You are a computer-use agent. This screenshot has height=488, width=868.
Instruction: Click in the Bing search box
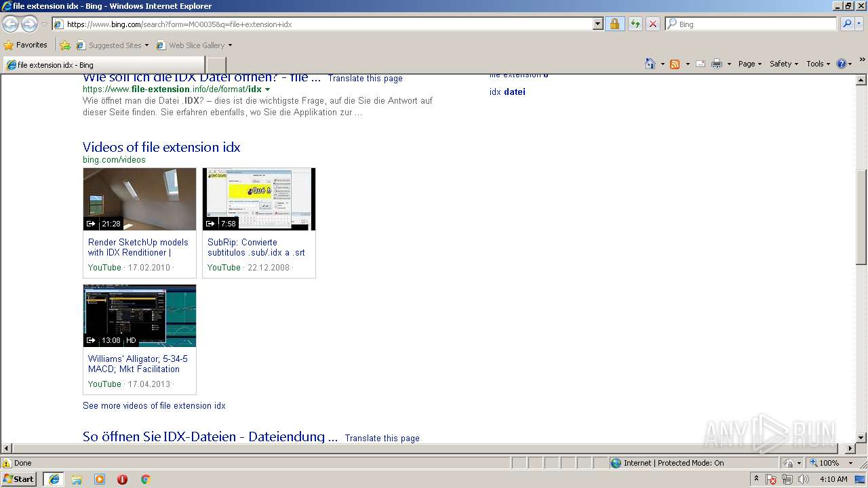click(x=756, y=24)
